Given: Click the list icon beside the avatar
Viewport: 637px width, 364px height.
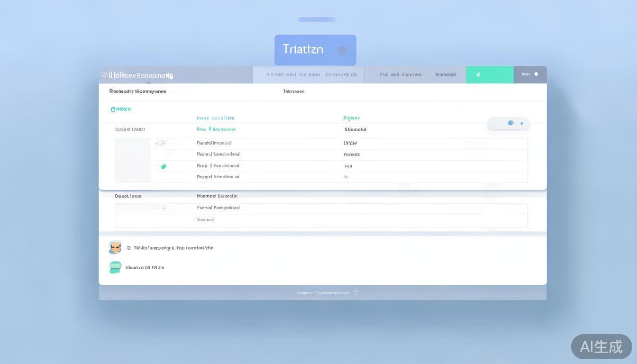Looking at the screenshot, I should coord(128,248).
